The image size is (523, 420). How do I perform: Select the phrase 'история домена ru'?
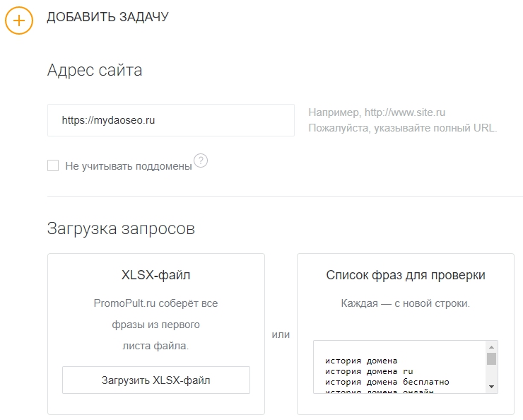369,371
